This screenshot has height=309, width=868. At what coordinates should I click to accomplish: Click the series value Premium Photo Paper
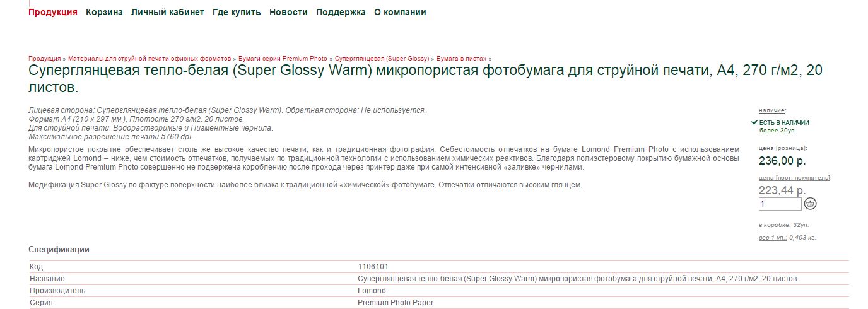point(396,303)
